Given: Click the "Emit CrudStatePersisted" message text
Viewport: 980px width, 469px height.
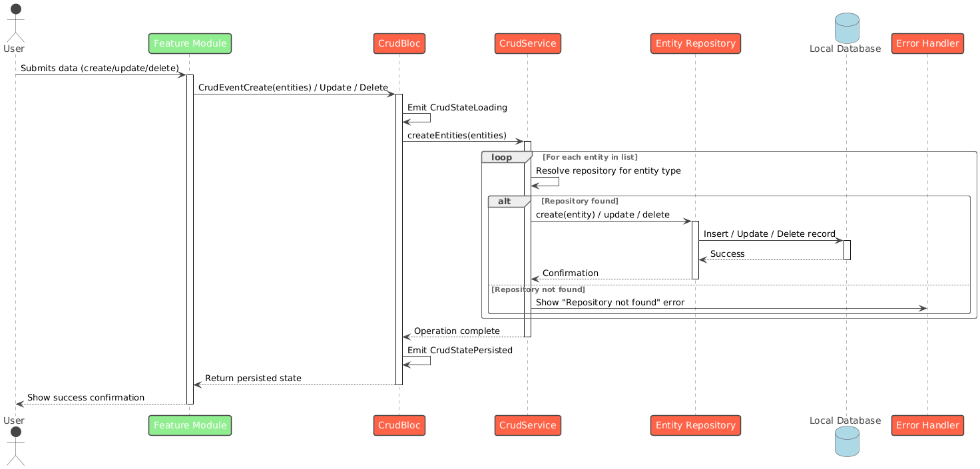Looking at the screenshot, I should click(459, 350).
